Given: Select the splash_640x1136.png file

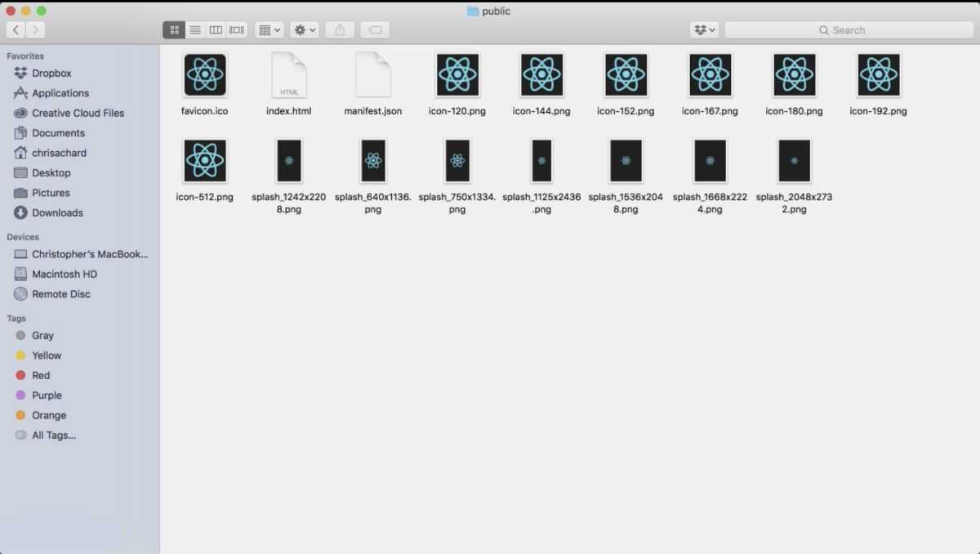Looking at the screenshot, I should 373,160.
